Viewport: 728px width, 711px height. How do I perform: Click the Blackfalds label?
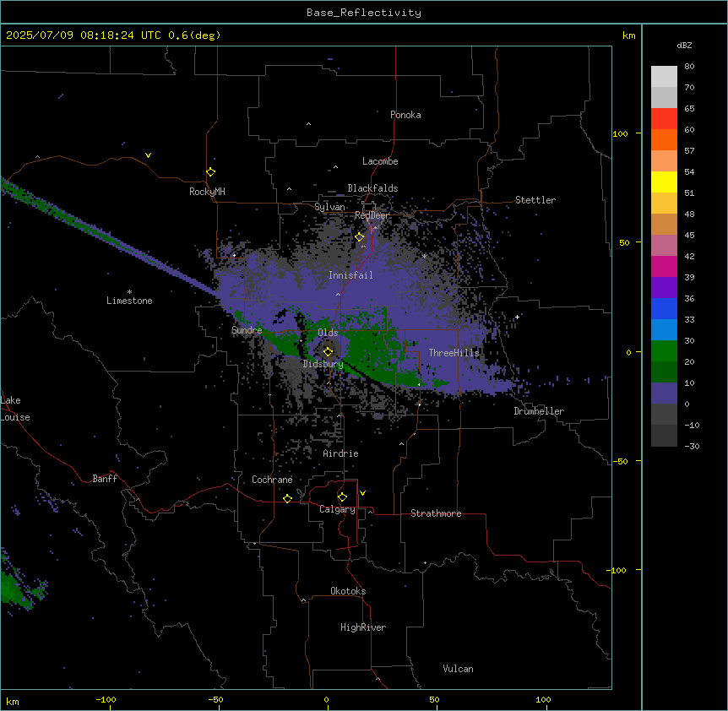372,188
